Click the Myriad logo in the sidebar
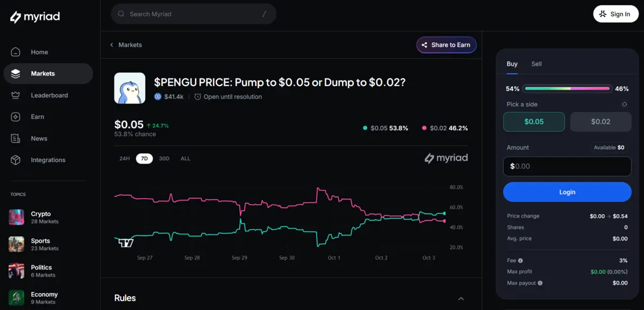The image size is (644, 310). [x=35, y=17]
